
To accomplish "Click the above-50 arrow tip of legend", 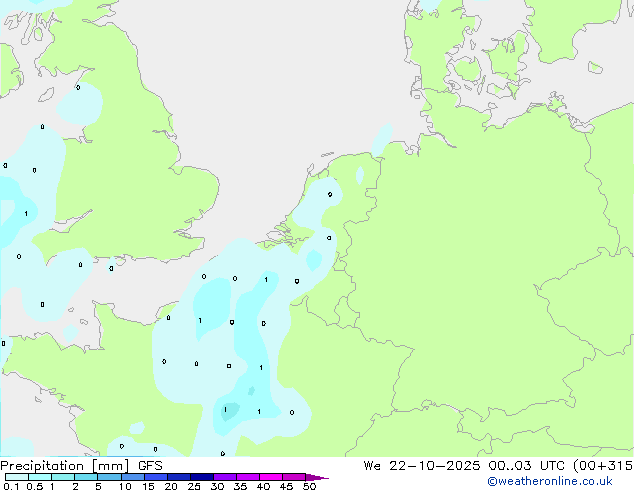I will tap(317, 477).
